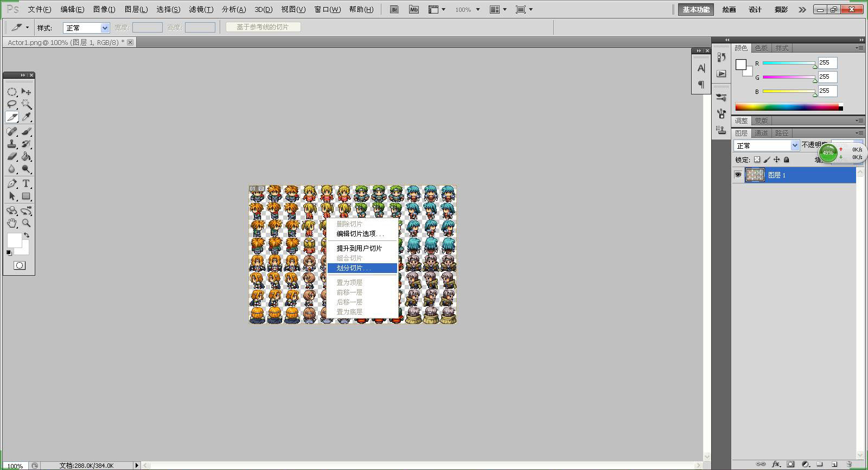Select the Move tool

tap(26, 92)
